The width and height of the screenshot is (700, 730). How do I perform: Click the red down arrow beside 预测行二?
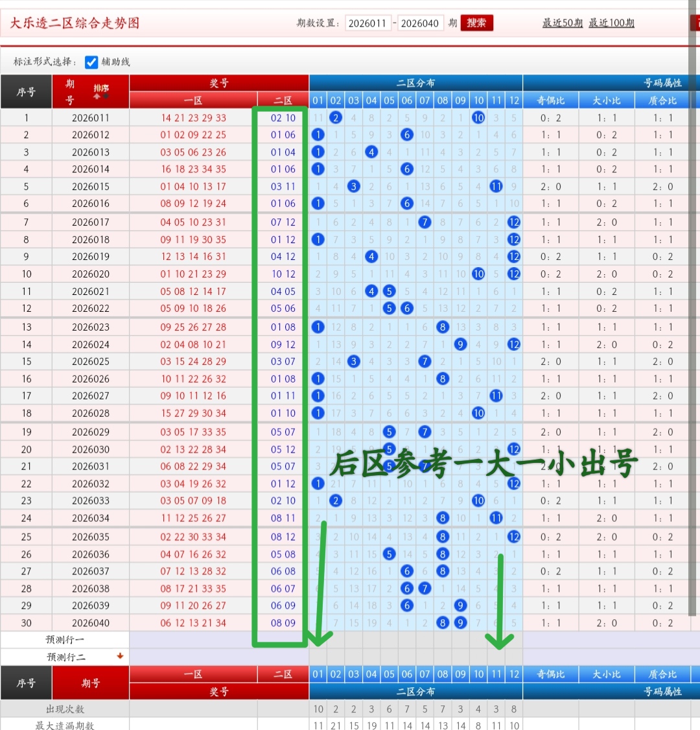[x=120, y=656]
